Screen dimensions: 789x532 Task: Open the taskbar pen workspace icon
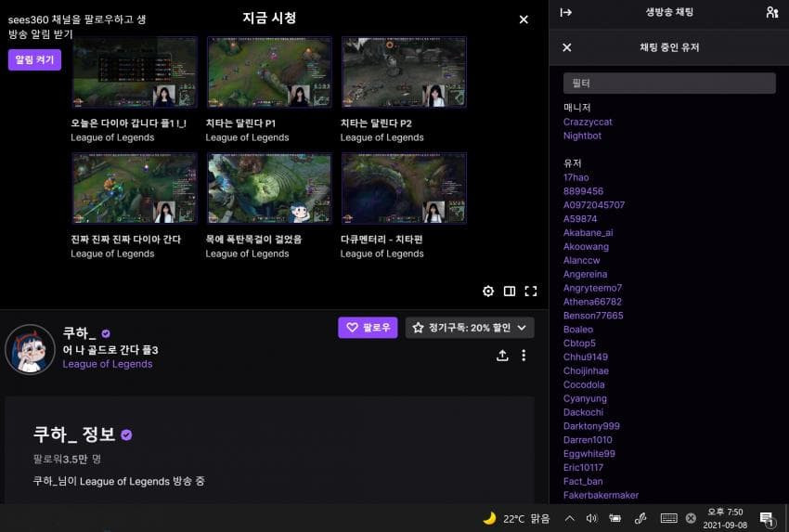pyautogui.click(x=640, y=518)
